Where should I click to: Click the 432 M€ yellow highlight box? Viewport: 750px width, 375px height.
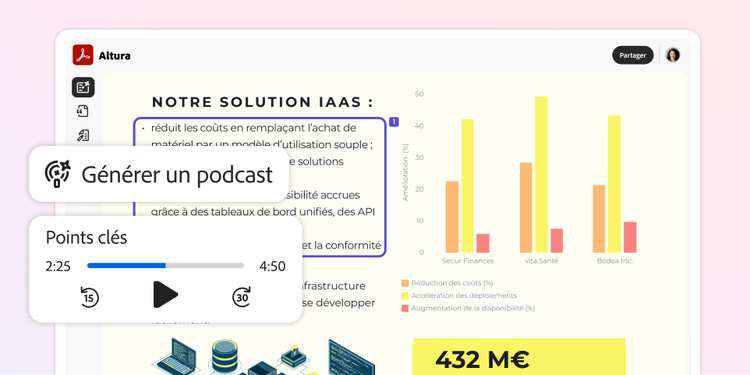tap(519, 357)
